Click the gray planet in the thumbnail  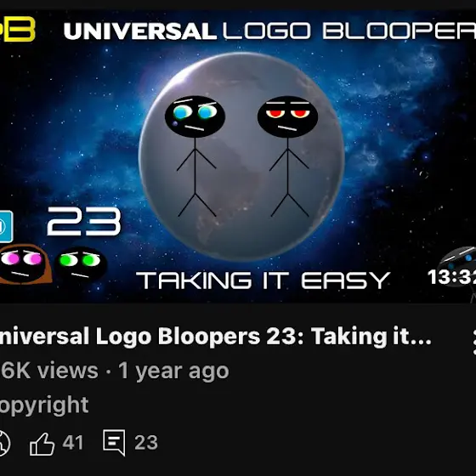click(x=241, y=156)
